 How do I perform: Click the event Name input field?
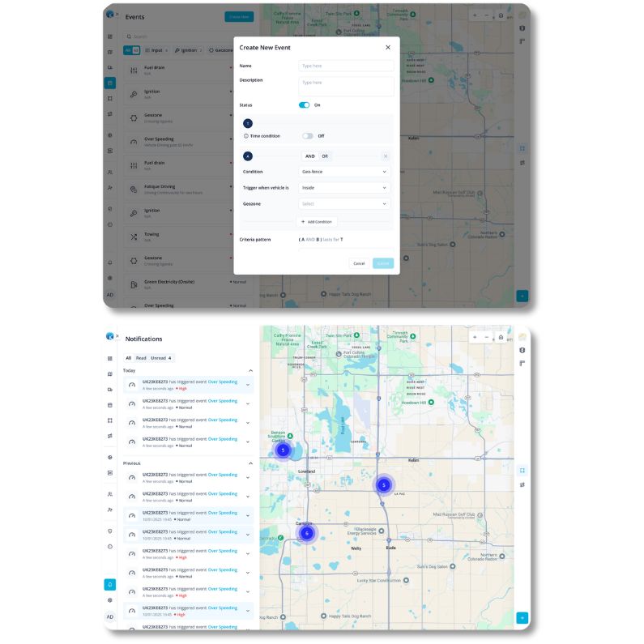(x=346, y=66)
